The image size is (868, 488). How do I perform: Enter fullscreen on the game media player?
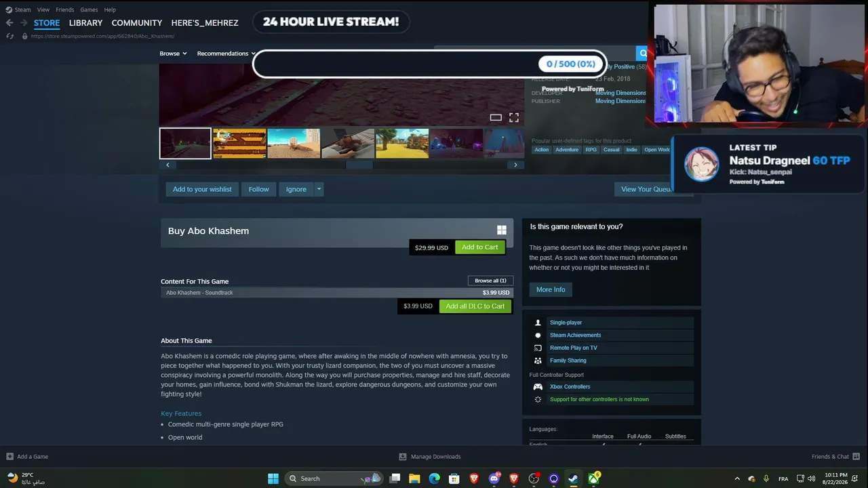point(514,117)
